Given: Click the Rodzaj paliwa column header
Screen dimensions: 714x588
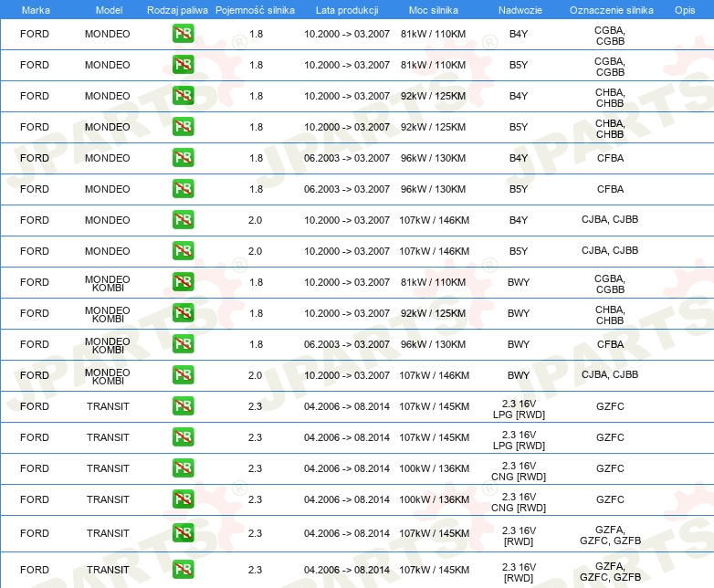Looking at the screenshot, I should point(177,10).
